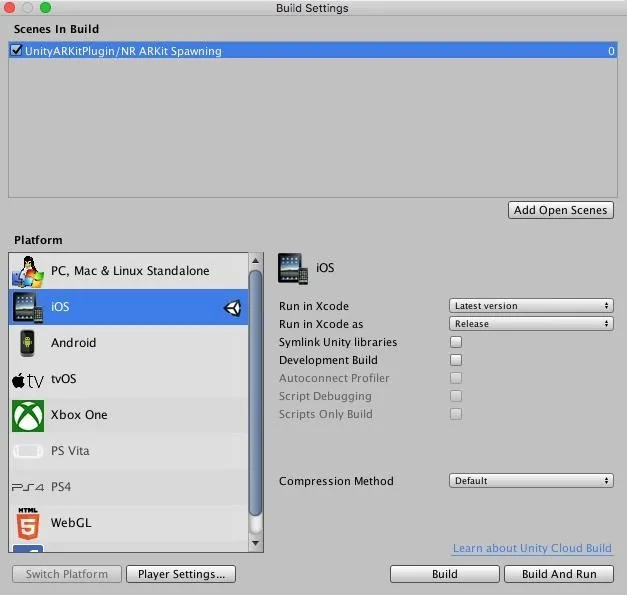Open the Compression Method dropdown
The image size is (627, 595).
[x=531, y=481]
